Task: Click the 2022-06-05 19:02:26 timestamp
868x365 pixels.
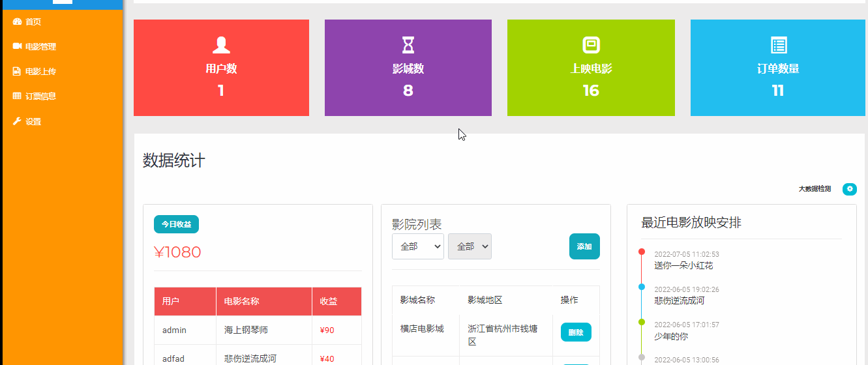Action: coord(687,289)
